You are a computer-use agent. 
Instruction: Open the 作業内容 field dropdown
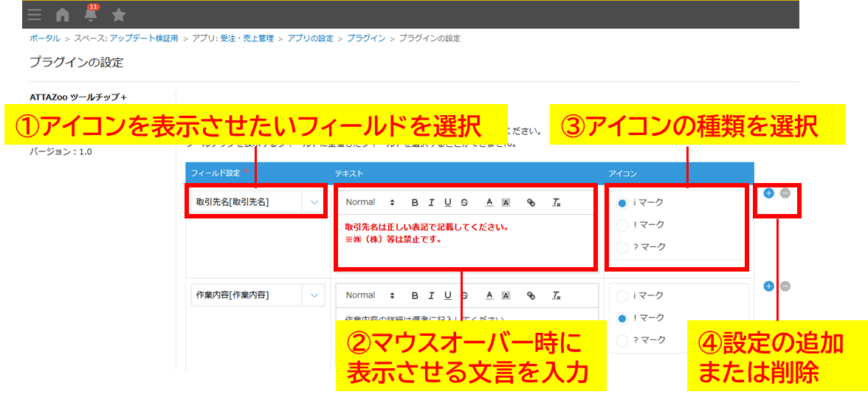pos(314,295)
